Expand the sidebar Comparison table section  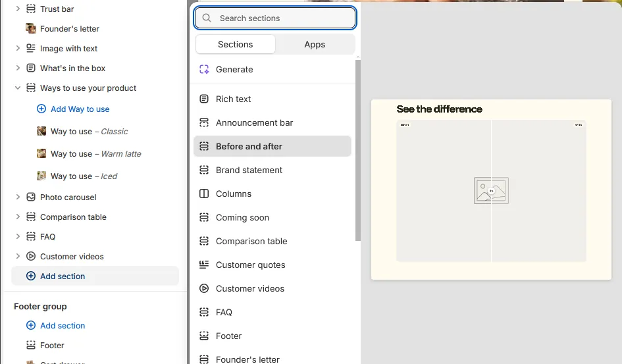click(x=18, y=217)
